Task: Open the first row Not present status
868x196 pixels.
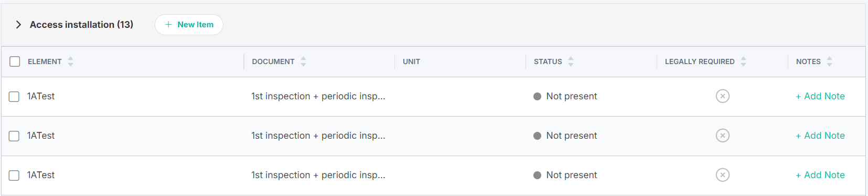Action: click(565, 96)
